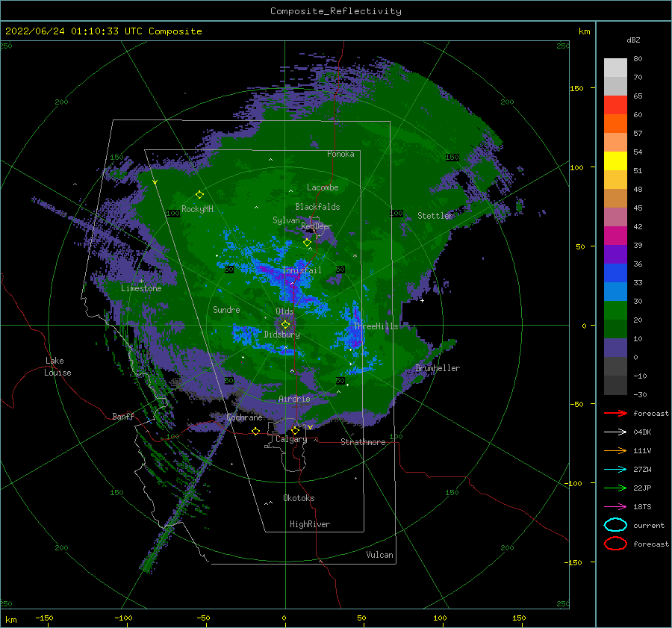Click the white plus marker west of Stettler-Drumheller gap

[x=422, y=300]
